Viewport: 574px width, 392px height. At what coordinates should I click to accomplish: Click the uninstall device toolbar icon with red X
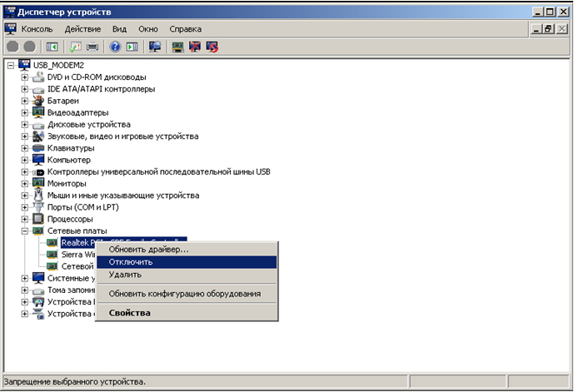click(195, 47)
